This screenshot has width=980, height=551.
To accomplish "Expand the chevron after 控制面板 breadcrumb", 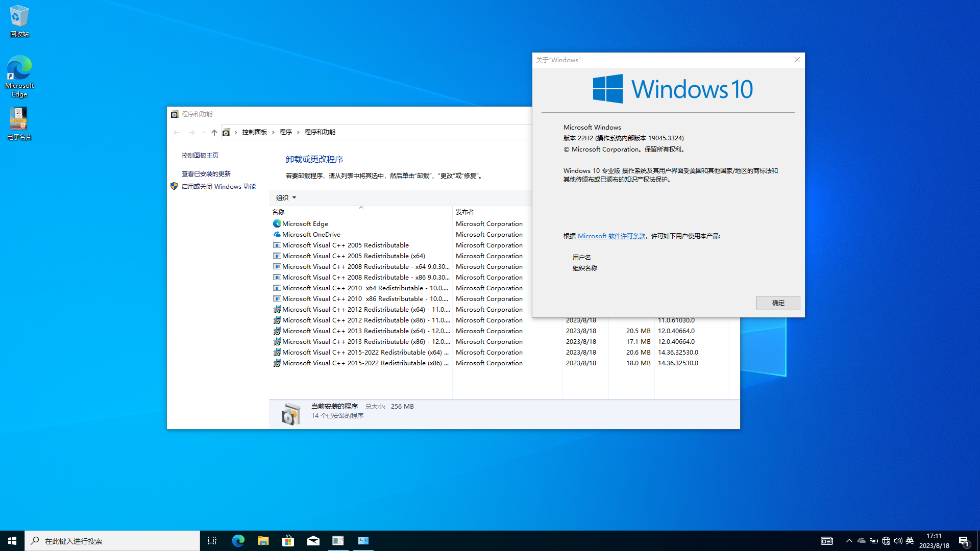I will click(x=274, y=132).
